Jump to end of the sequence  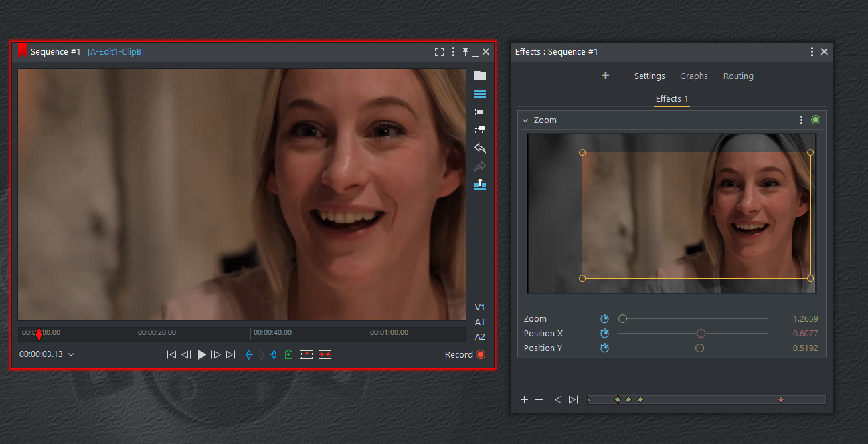tap(231, 355)
